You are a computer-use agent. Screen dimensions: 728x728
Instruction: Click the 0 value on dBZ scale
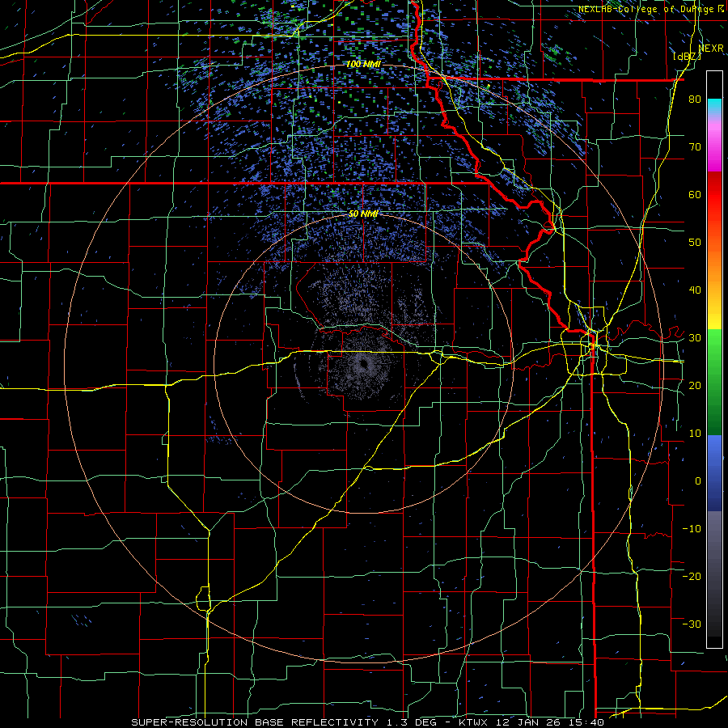click(698, 481)
